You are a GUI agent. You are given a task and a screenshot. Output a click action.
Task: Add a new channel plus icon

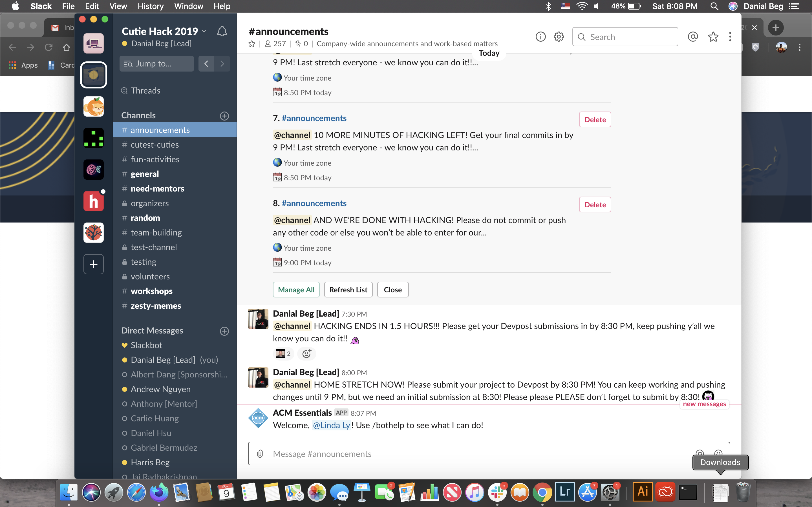pyautogui.click(x=224, y=116)
